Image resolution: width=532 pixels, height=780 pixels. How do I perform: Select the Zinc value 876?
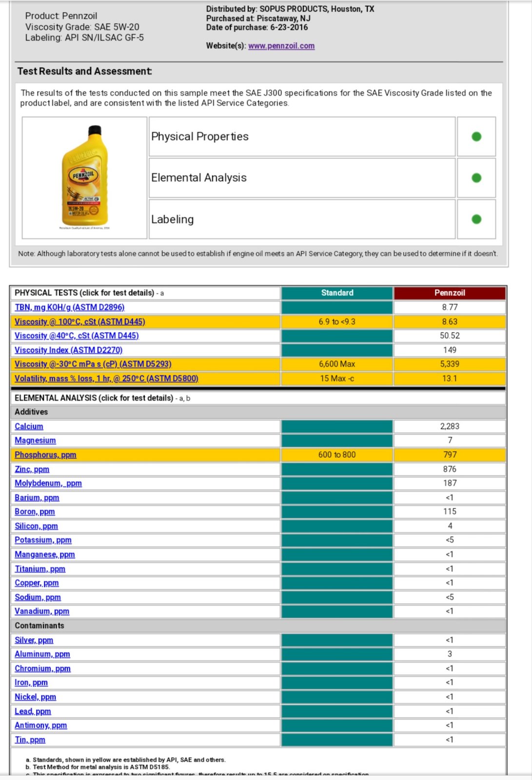450,469
